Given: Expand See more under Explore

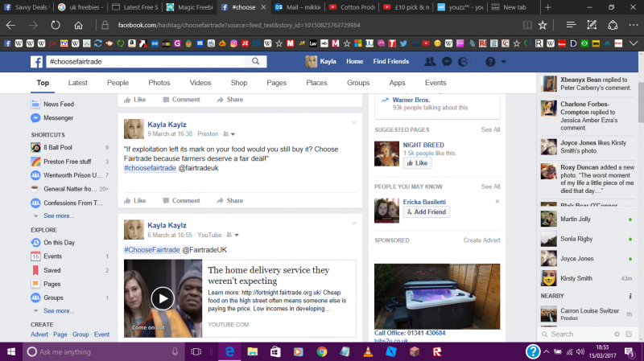Looking at the screenshot, I should (59, 311).
